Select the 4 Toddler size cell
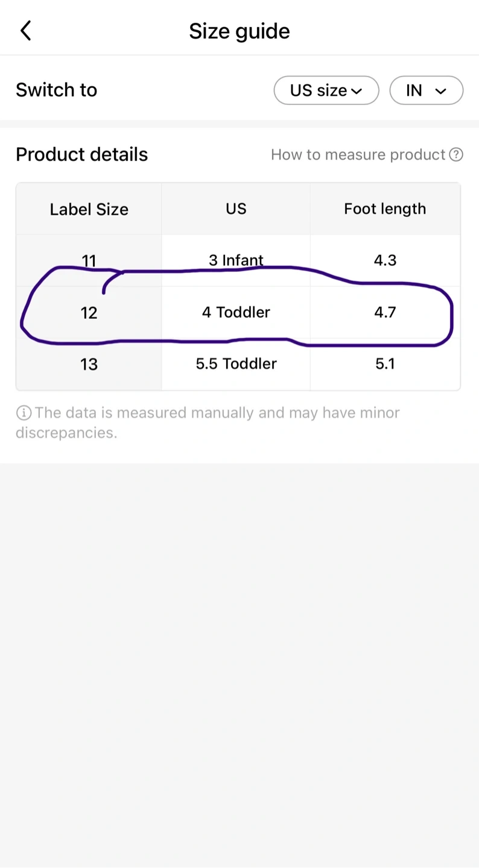 (x=236, y=312)
